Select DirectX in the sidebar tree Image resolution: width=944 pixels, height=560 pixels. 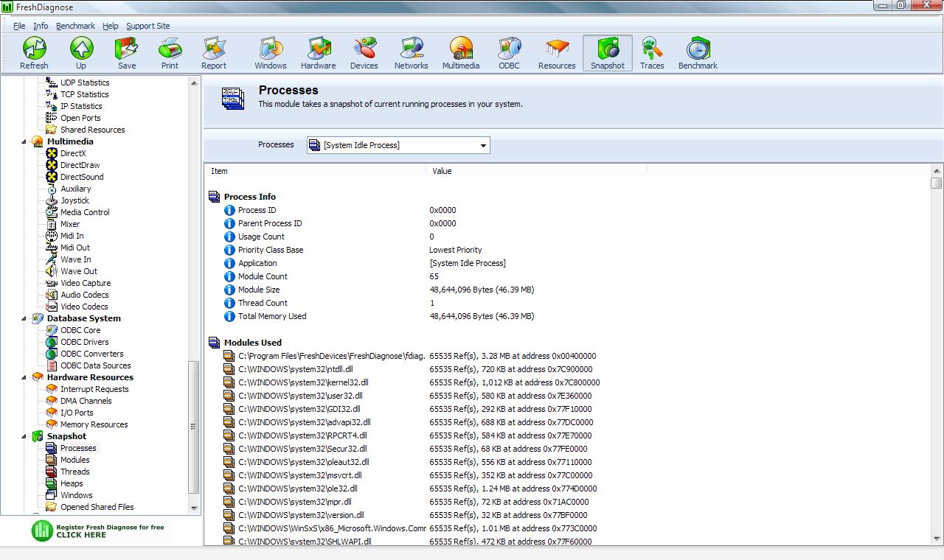(x=73, y=153)
